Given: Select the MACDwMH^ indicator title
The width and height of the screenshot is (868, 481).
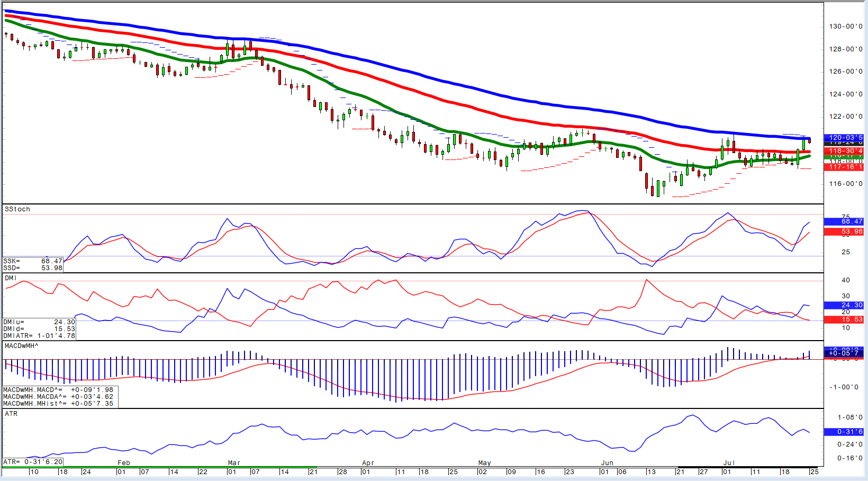Looking at the screenshot, I should pos(22,346).
